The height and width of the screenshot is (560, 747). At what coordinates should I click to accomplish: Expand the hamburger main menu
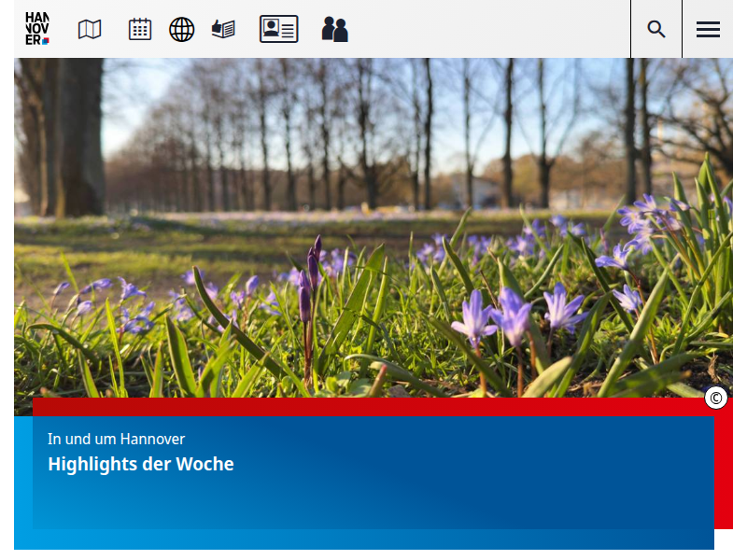click(x=708, y=29)
